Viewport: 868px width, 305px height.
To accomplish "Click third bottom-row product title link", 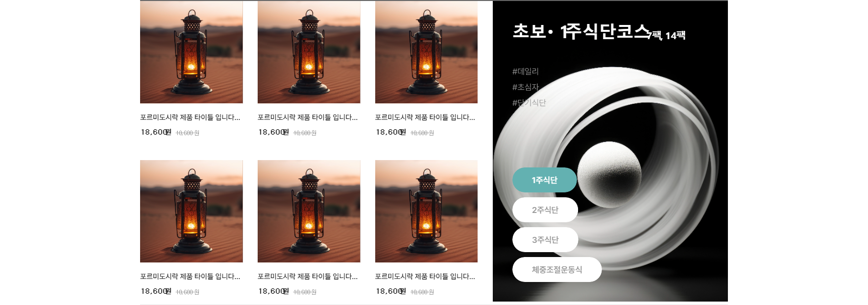I will click(425, 277).
